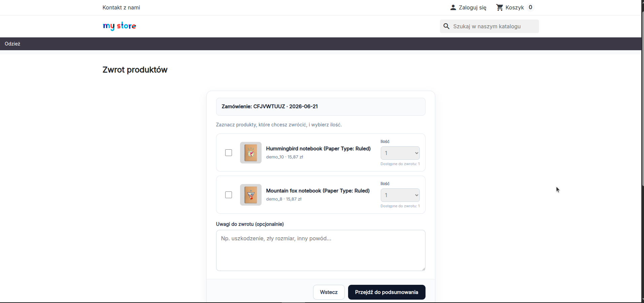This screenshot has height=303, width=644.
Task: Click the resize handle of remarks textarea
Action: click(423, 269)
